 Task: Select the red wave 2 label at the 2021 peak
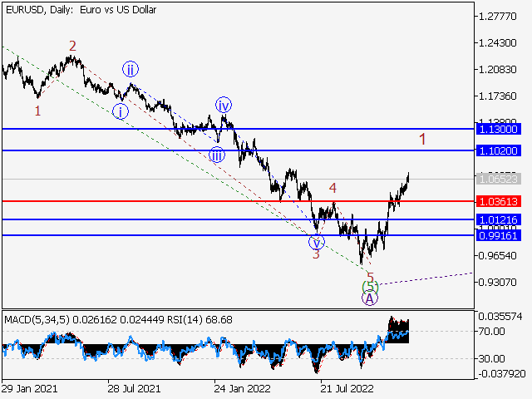pyautogui.click(x=72, y=46)
